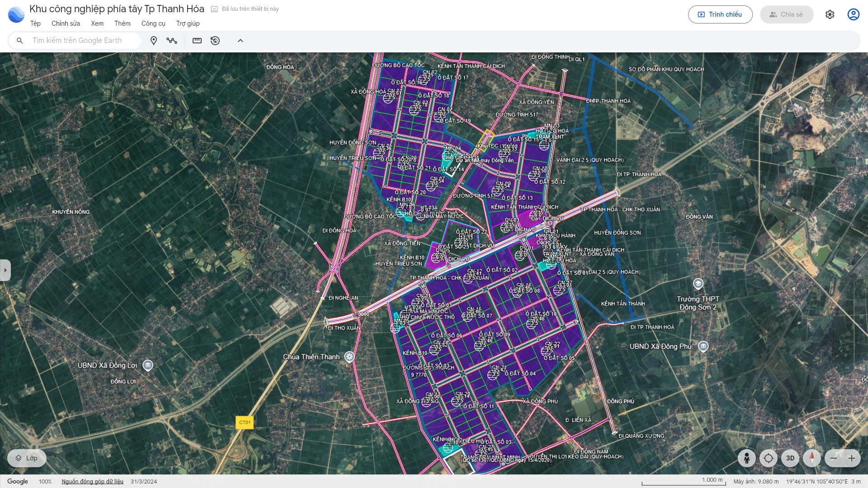Open the Công cụ menu
This screenshot has height=488, width=868.
(153, 23)
